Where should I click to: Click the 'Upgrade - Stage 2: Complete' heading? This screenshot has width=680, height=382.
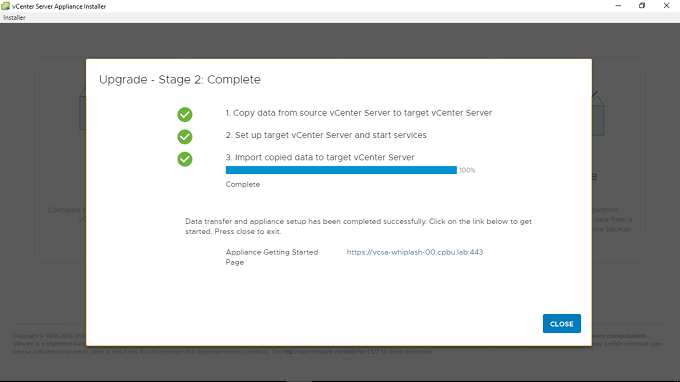(180, 80)
